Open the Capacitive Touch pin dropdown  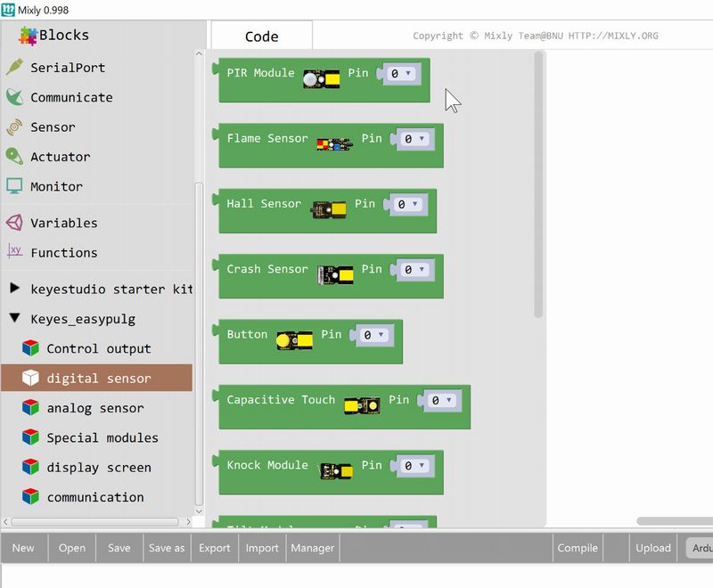441,400
